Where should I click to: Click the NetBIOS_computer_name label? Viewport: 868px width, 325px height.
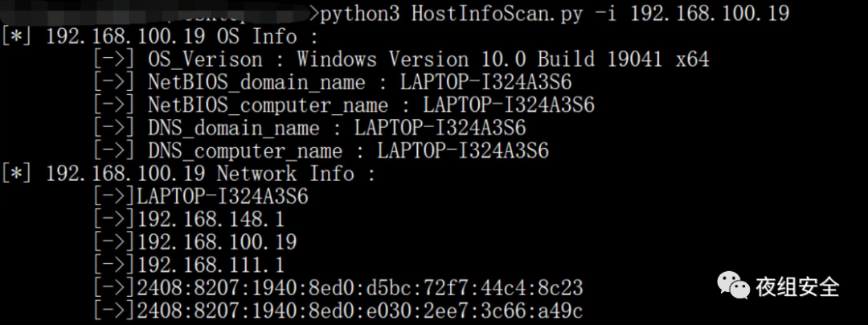(268, 105)
